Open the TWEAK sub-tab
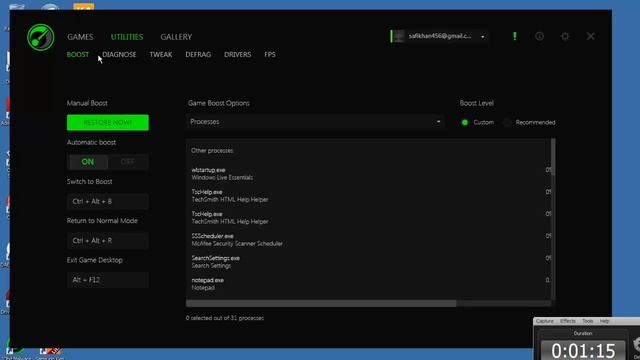 click(160, 54)
